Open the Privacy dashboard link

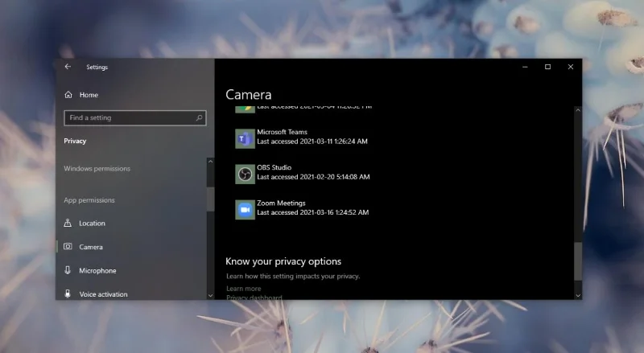coord(254,298)
